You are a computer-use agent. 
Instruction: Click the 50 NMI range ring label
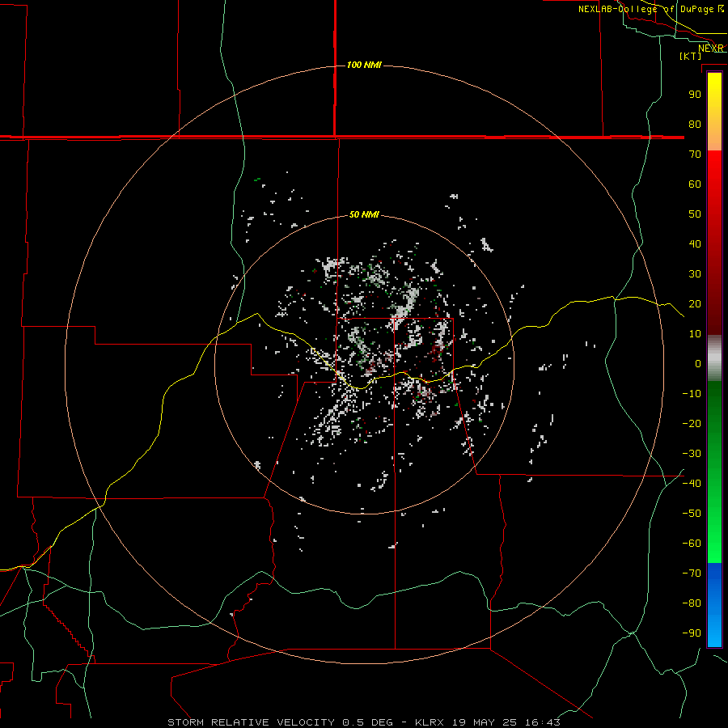coord(364,214)
